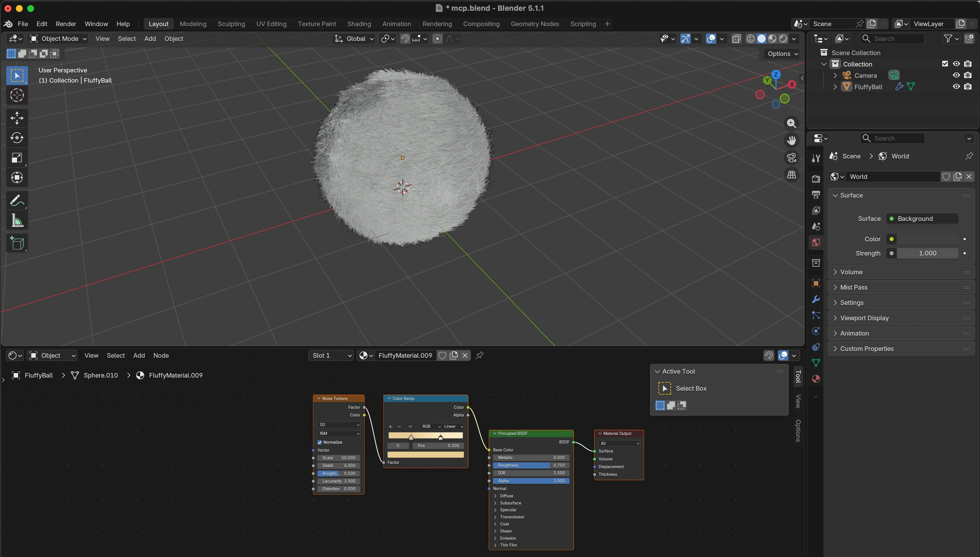Open the Material properties tab
Image resolution: width=980 pixels, height=557 pixels.
point(816,379)
